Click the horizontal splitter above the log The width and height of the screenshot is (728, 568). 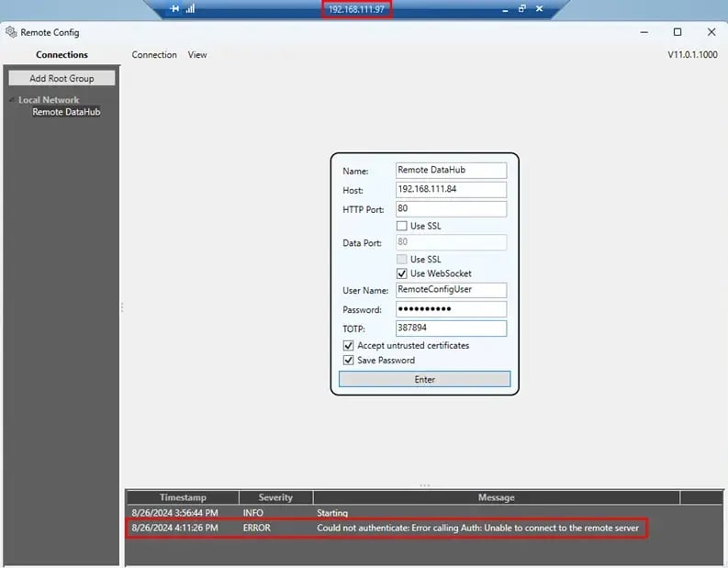pyautogui.click(x=424, y=485)
